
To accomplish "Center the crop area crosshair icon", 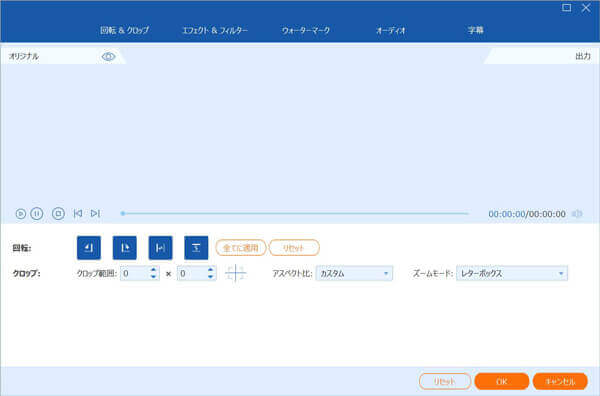I will pos(236,273).
